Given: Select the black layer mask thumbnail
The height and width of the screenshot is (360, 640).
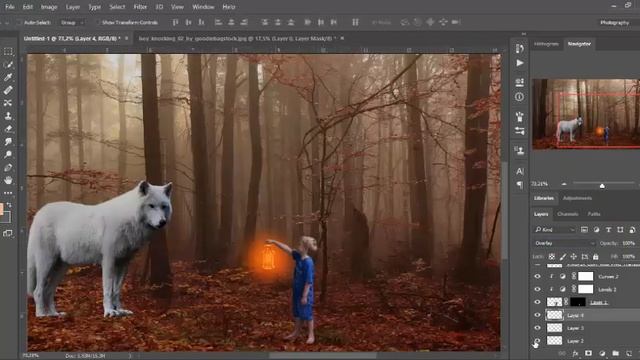Looking at the screenshot, I should (x=578, y=302).
